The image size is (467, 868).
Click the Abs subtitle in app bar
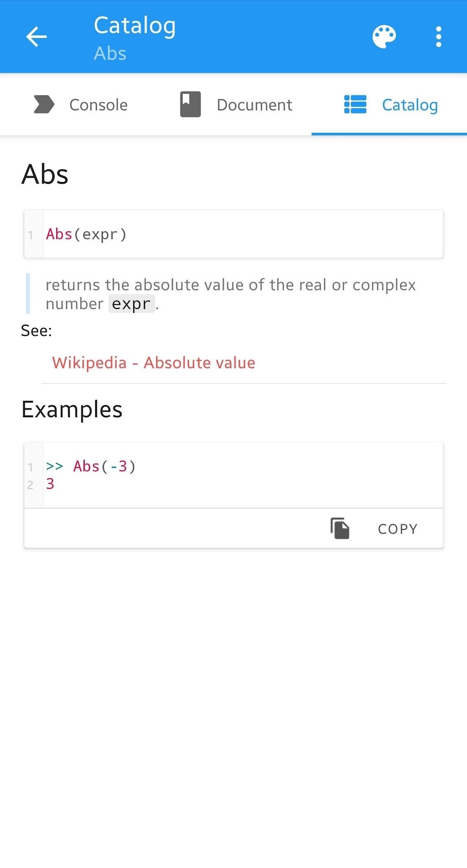(110, 54)
